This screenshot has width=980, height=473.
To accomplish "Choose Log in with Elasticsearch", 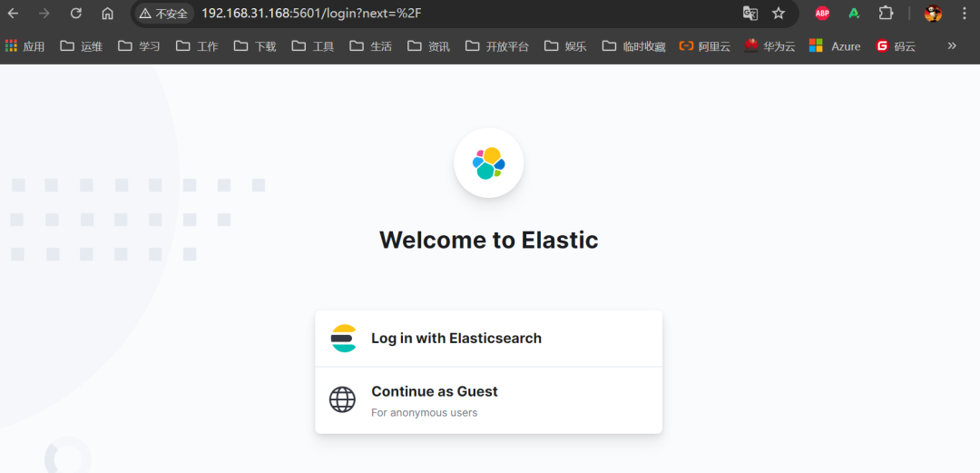I will pyautogui.click(x=489, y=339).
